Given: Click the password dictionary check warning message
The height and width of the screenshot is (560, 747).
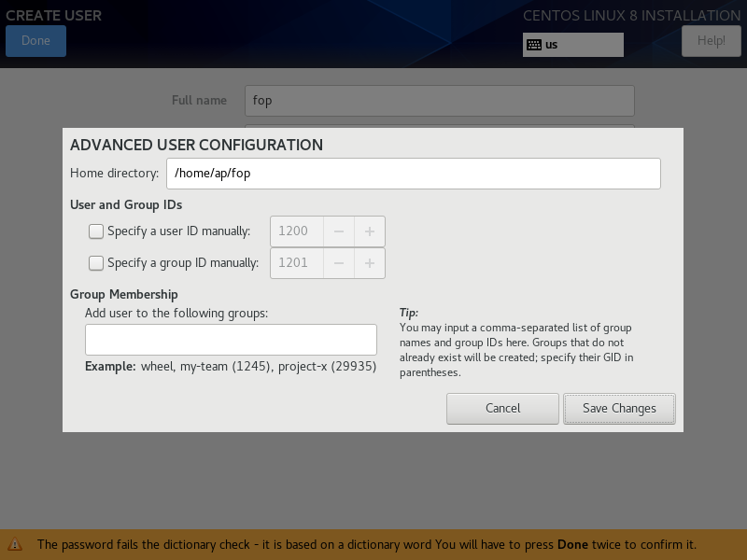Looking at the screenshot, I should [367, 544].
